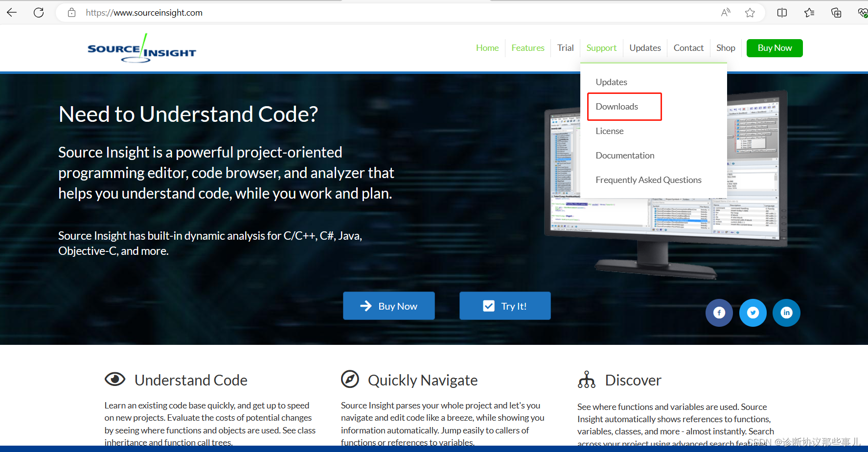
Task: Go back using the browser back arrow
Action: pos(12,13)
